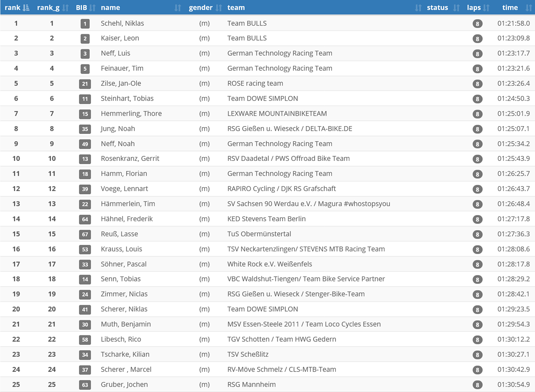Click BIB badge 64 for Hähnel, Frederik
The height and width of the screenshot is (392, 535).
click(85, 219)
